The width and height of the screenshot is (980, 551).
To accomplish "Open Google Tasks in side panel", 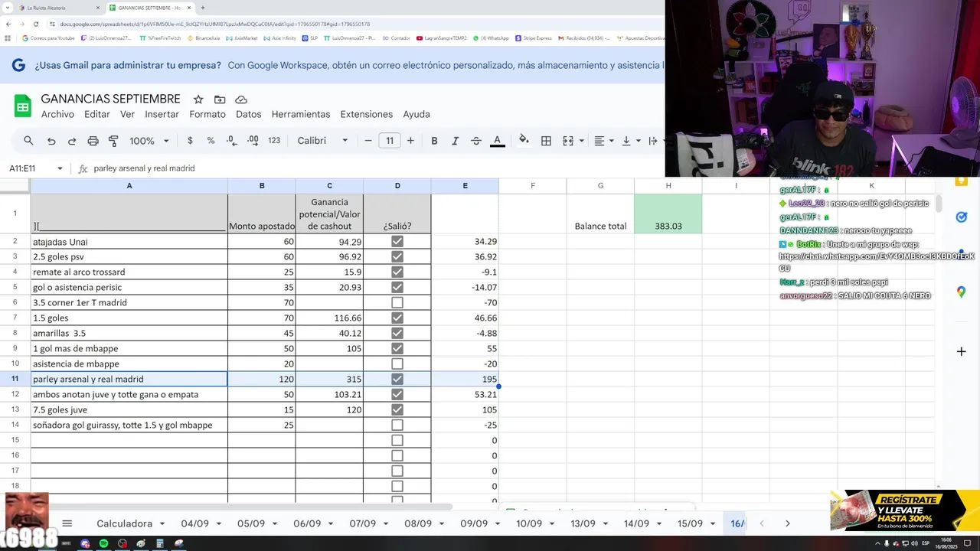I will point(962,217).
